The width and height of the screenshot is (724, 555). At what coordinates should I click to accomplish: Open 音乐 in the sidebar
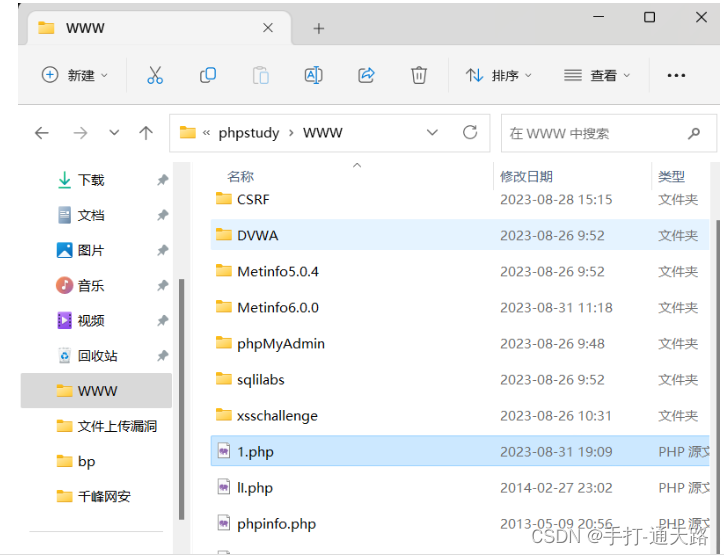point(91,285)
